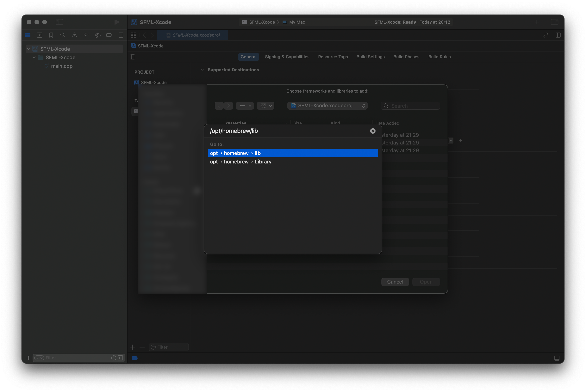Add editor on right icon

pyautogui.click(x=558, y=35)
